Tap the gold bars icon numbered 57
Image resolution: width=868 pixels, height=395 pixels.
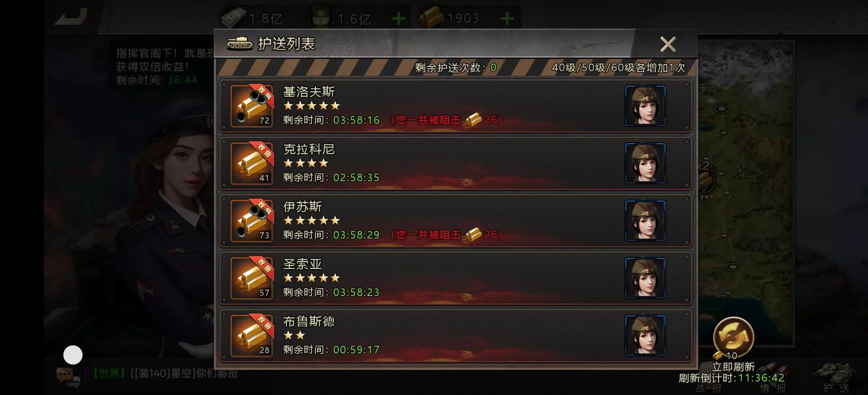252,278
